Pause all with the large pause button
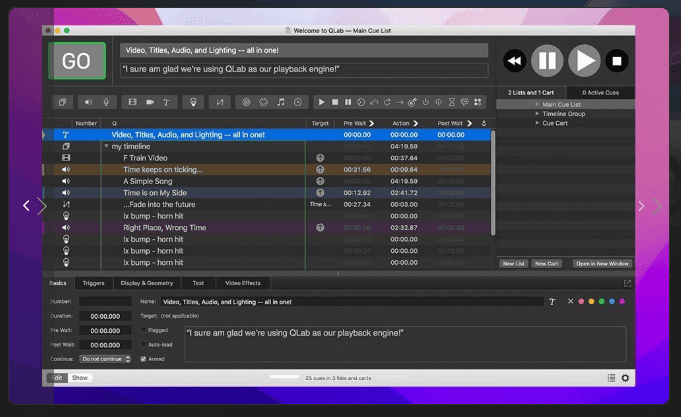This screenshot has width=681, height=417. (x=547, y=61)
